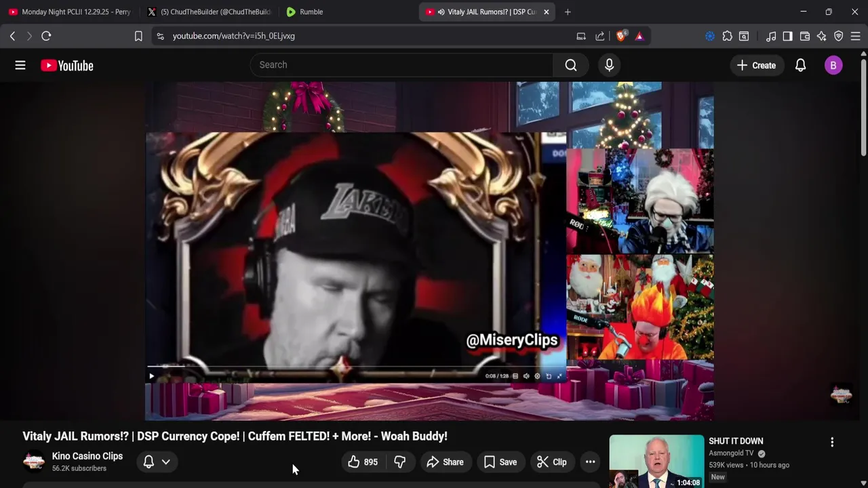Open the browser main menu

856,36
